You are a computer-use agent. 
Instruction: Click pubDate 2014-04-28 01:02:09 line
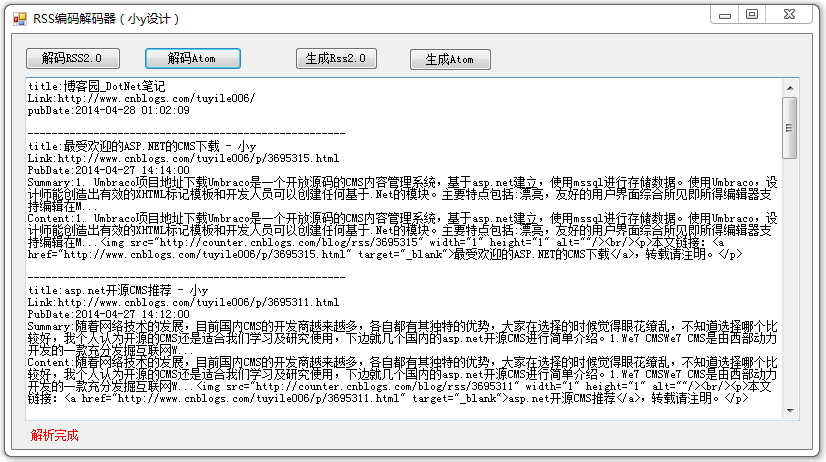109,111
